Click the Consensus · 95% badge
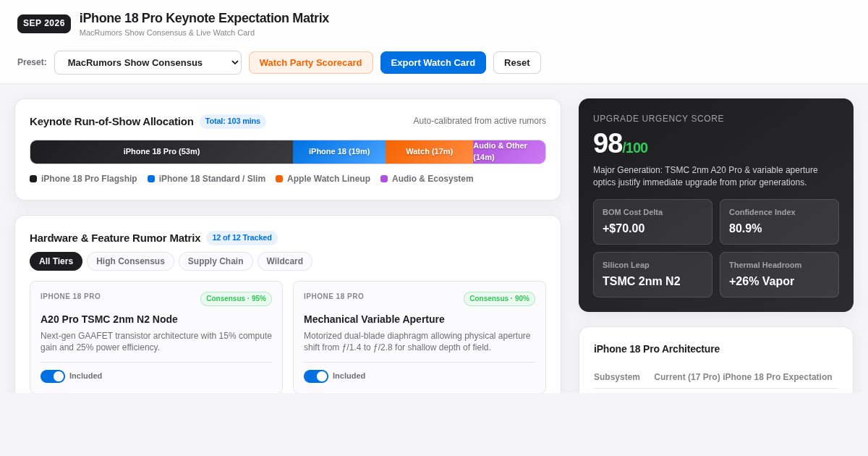 (x=236, y=299)
